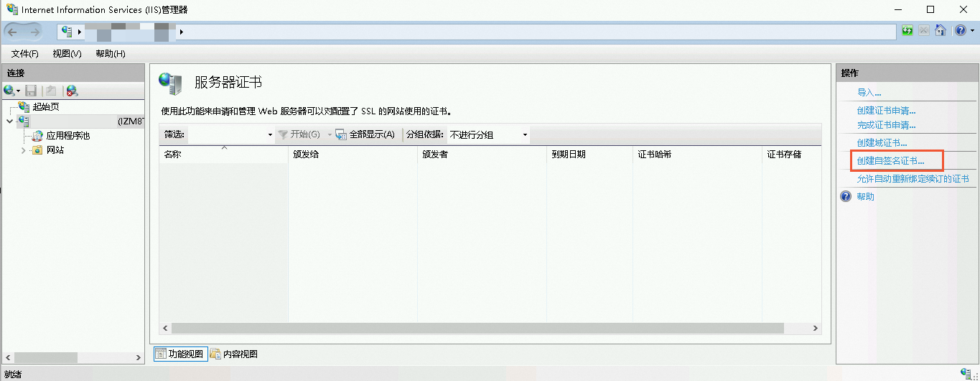980x381 pixels.
Task: Open the 视图(V) menu
Action: tap(67, 54)
